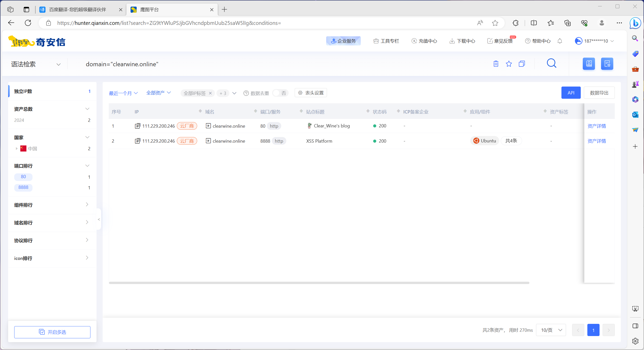Open the 10/页 page size dropdown

pos(551,330)
